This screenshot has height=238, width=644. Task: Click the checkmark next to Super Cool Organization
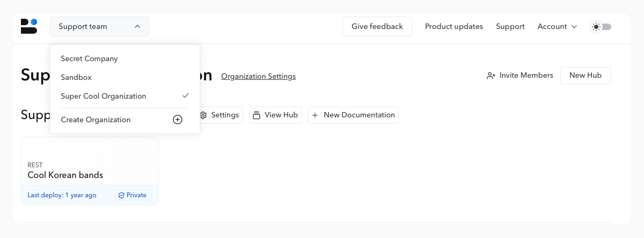pyautogui.click(x=186, y=96)
